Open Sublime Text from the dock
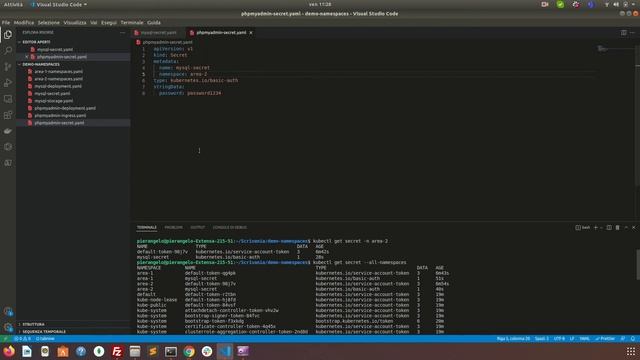Image resolution: width=640 pixels, height=360 pixels. click(x=153, y=351)
